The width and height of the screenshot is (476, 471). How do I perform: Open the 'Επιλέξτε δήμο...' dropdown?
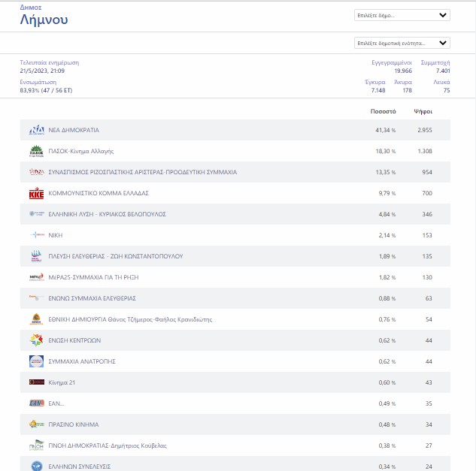[x=402, y=15]
